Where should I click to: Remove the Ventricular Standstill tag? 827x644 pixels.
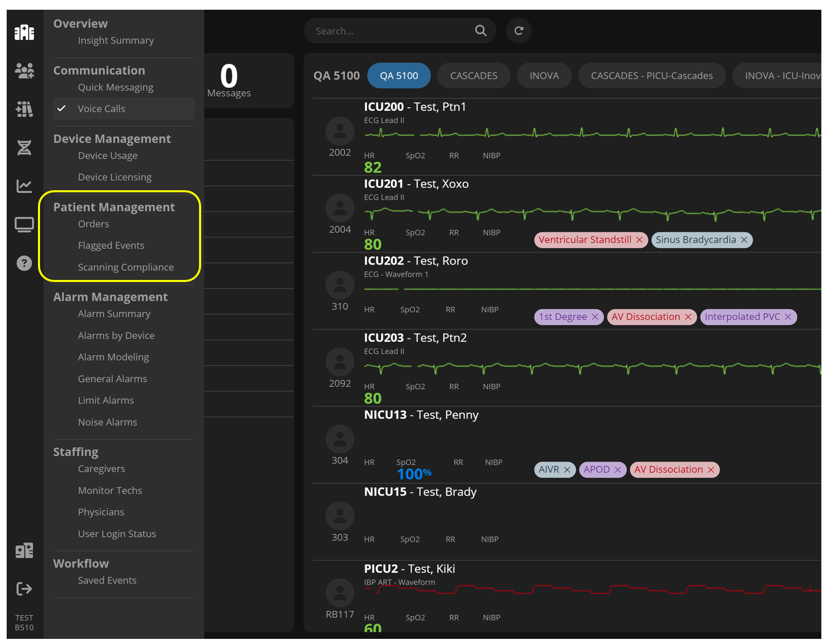point(639,240)
